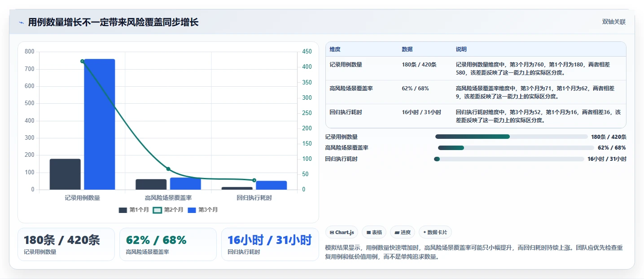Click the 进度 chip
The image size is (644, 279).
[x=403, y=232]
